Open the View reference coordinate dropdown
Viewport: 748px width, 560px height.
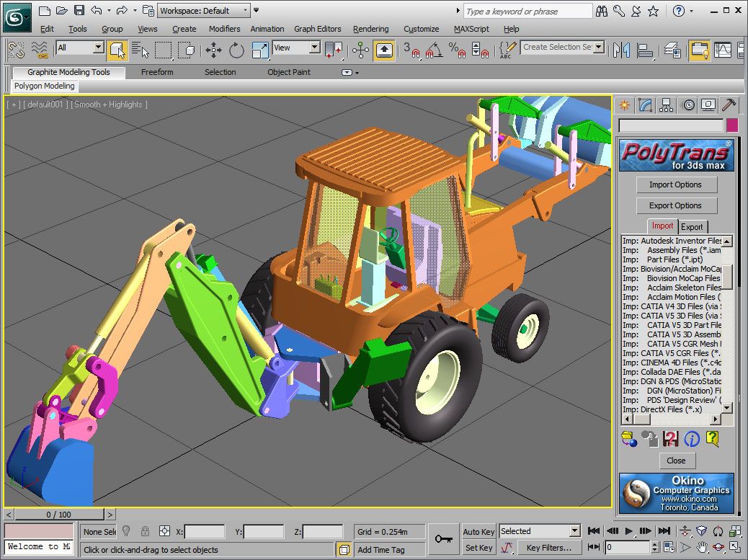point(295,48)
